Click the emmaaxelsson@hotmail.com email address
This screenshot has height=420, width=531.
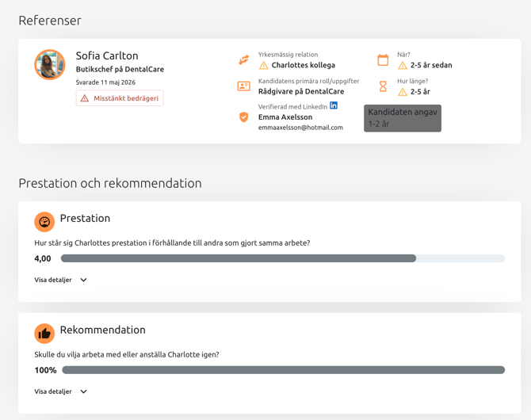point(300,128)
